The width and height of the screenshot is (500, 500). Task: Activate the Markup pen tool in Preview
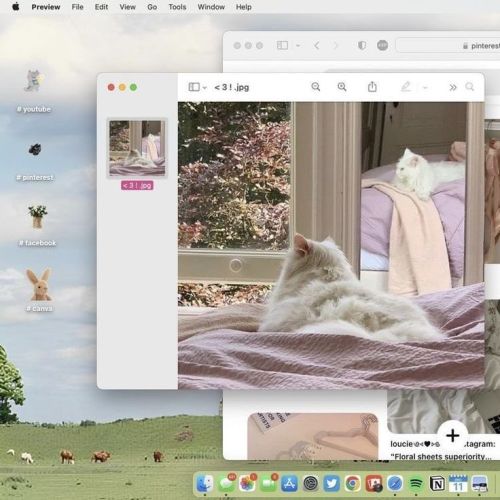click(x=406, y=87)
